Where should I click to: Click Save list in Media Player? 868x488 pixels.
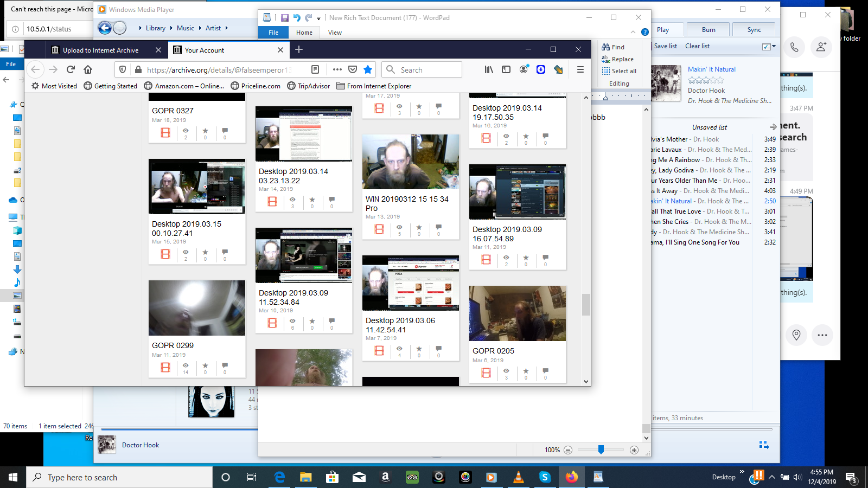click(x=666, y=46)
